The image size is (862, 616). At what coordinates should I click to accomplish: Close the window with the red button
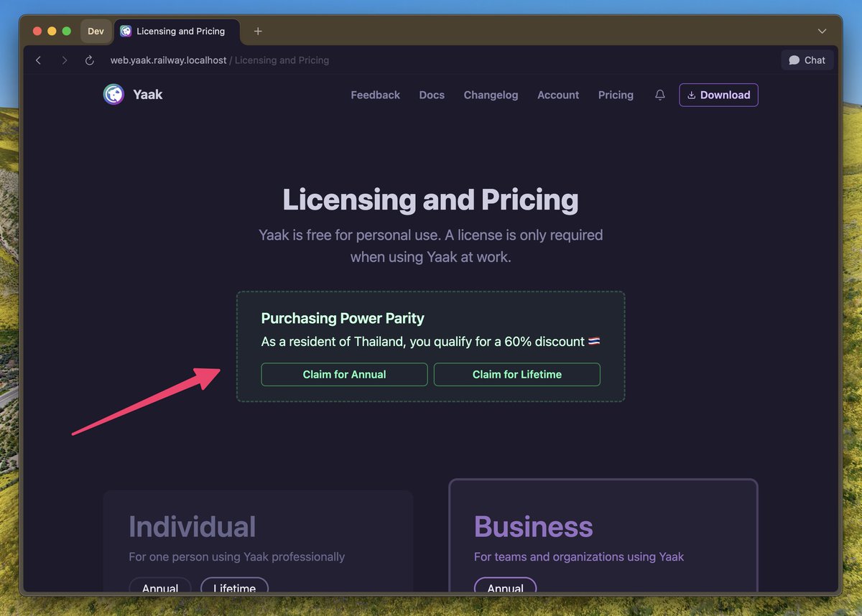point(37,31)
